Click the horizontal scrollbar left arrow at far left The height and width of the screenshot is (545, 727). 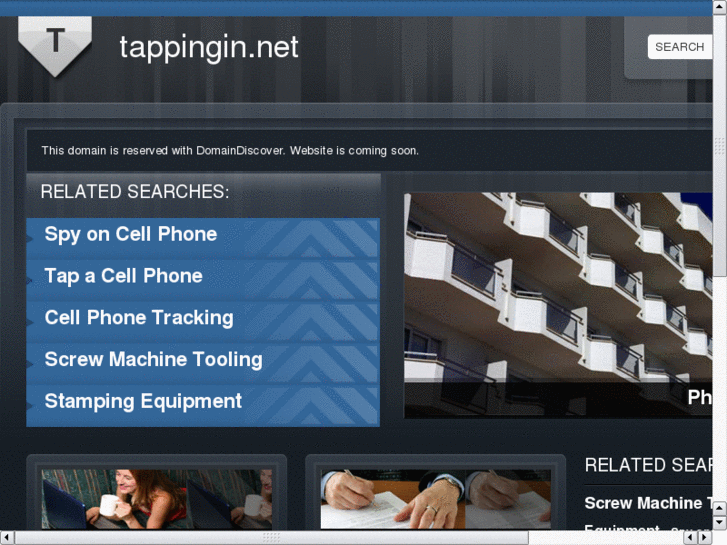(x=7, y=537)
